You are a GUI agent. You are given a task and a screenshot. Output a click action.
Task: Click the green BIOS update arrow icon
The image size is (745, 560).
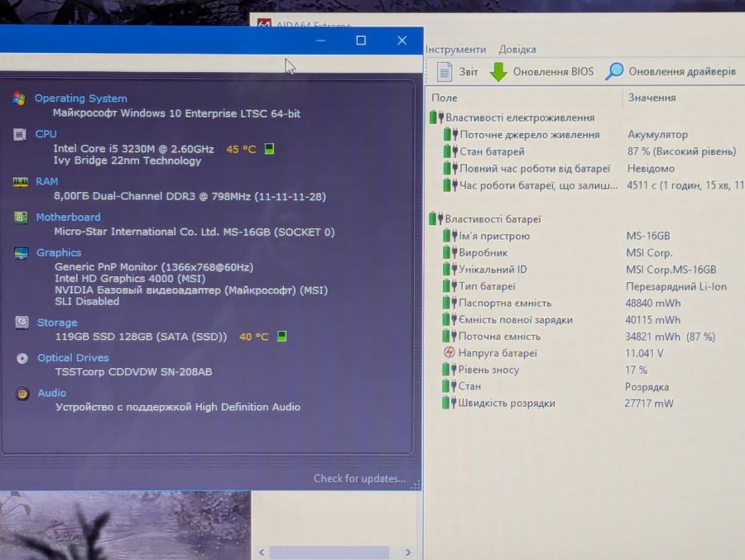(498, 72)
